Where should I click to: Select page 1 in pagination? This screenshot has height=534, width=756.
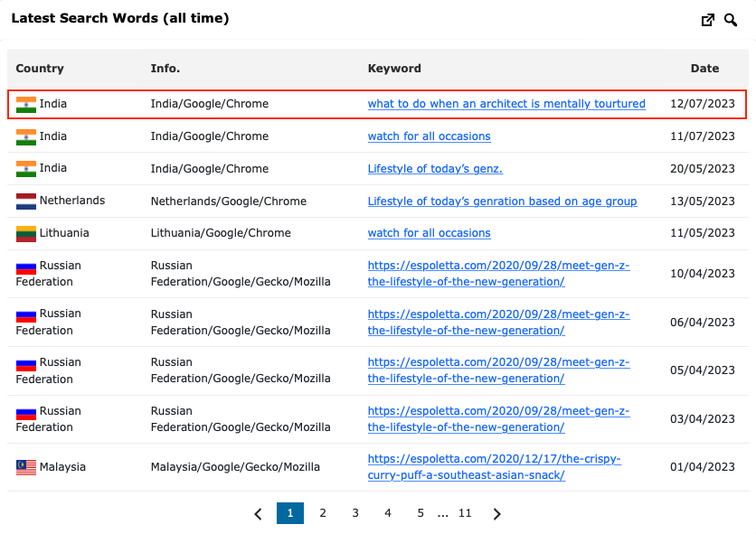[x=290, y=513]
